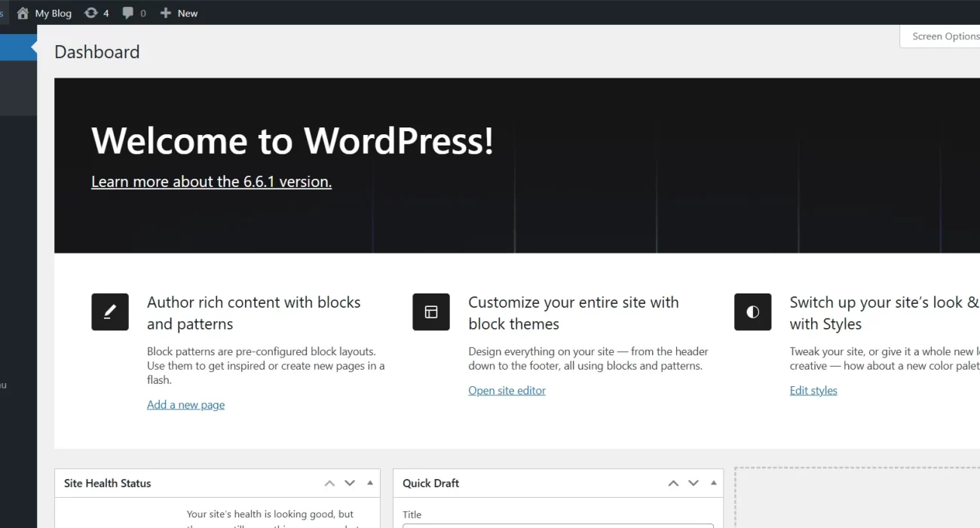
Task: Open the comments bubble icon
Action: pos(128,13)
